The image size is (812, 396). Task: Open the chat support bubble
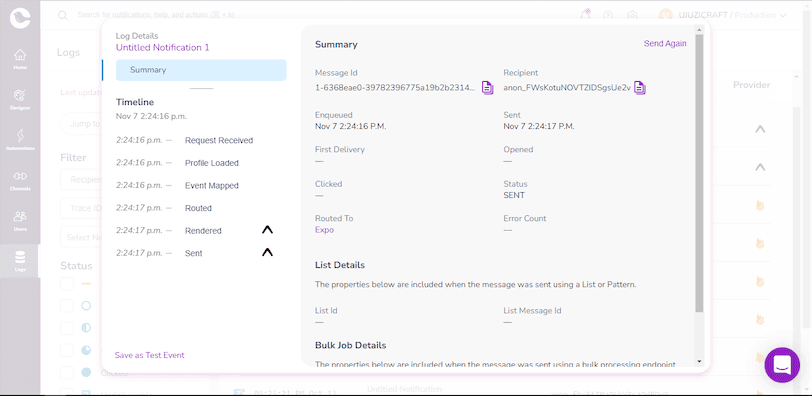[782, 365]
